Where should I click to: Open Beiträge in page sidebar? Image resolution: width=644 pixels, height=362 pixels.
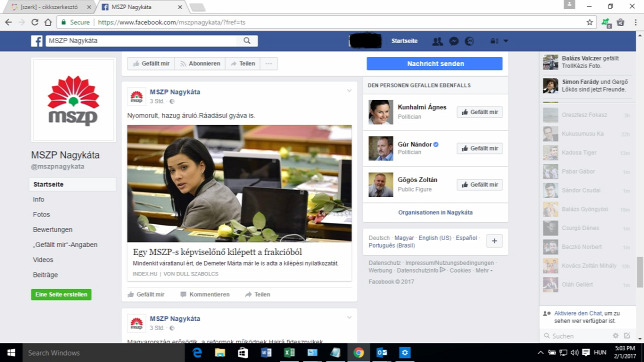click(x=45, y=275)
